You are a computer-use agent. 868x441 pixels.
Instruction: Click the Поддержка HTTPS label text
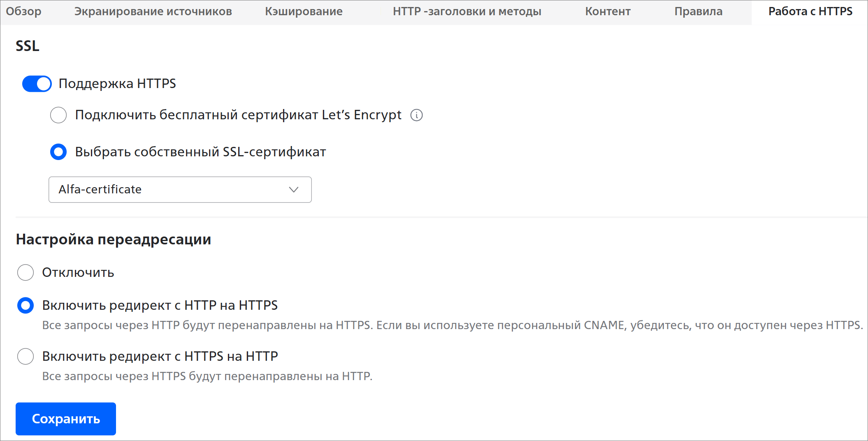coord(117,84)
